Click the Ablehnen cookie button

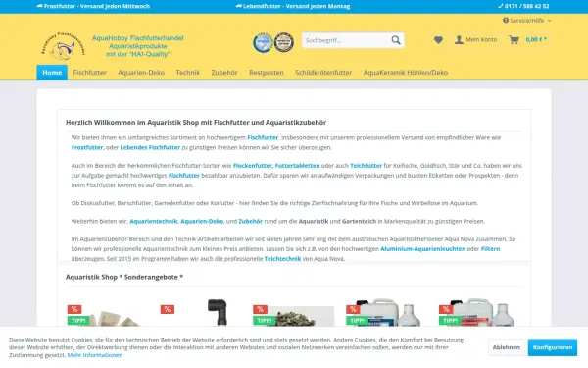click(x=507, y=347)
